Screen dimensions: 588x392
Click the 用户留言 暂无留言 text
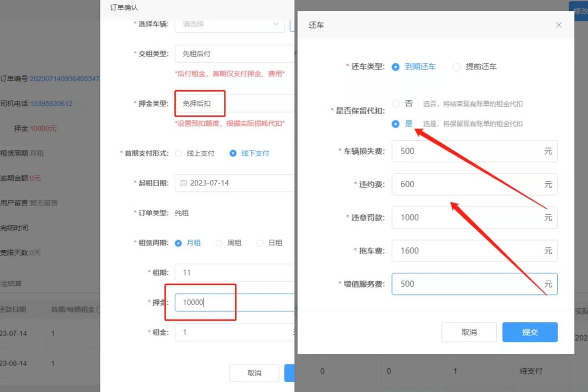click(29, 203)
